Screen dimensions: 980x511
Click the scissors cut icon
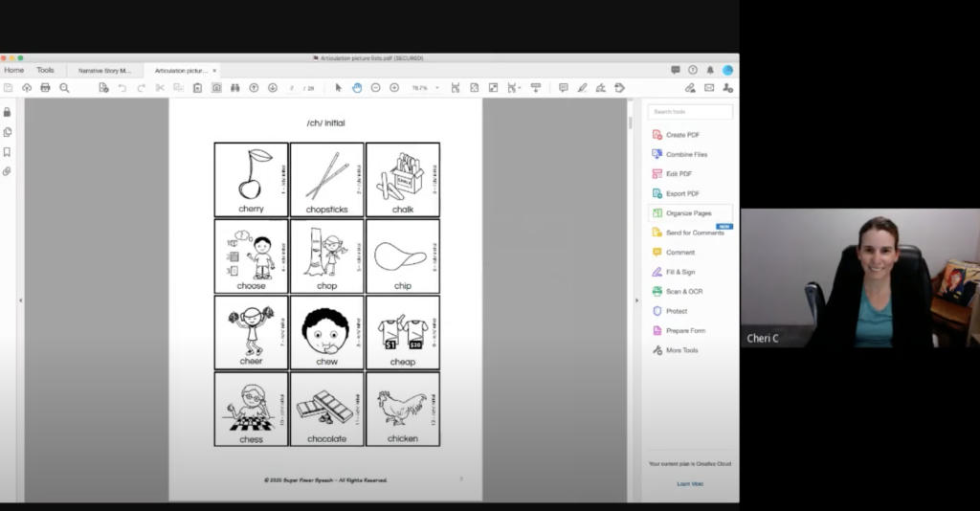coord(160,88)
